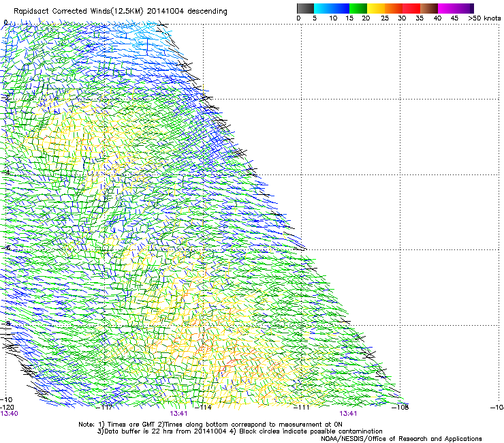504x443 pixels.
Task: Click the longitude label '-120'
Action: [x=7, y=408]
